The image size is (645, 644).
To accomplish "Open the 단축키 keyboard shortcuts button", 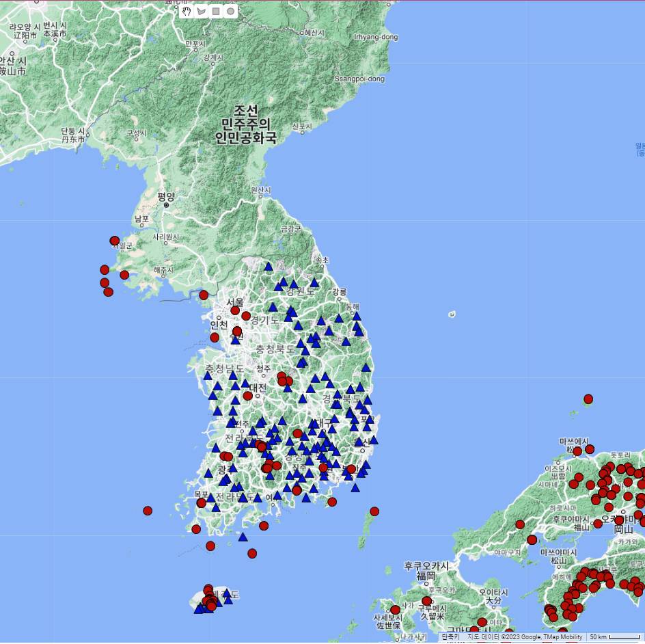I will point(451,637).
